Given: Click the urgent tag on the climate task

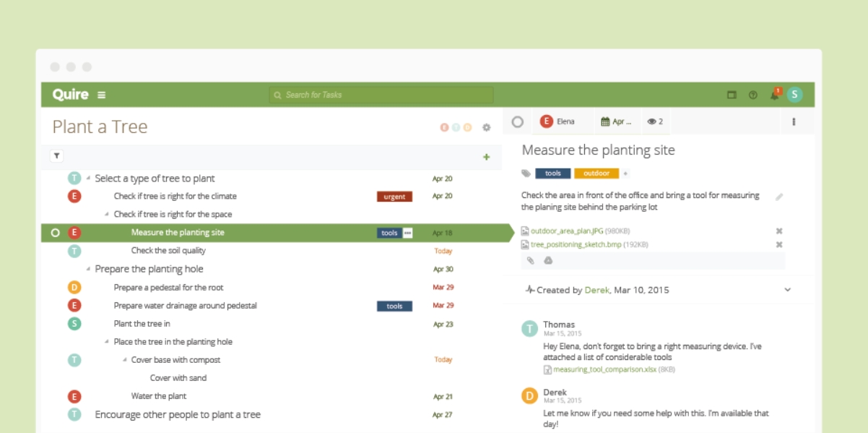Looking at the screenshot, I should [x=394, y=197].
